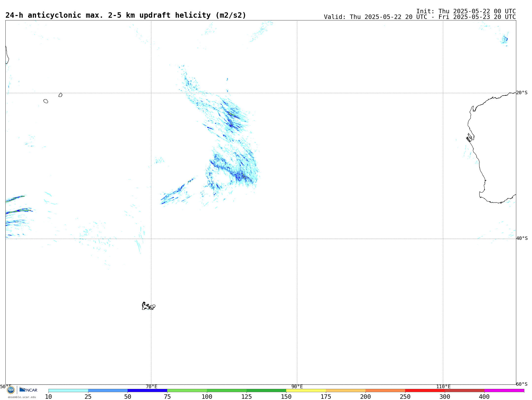Click the colorbar label 400
Viewport: 532px width, 400px height.
[x=484, y=397]
